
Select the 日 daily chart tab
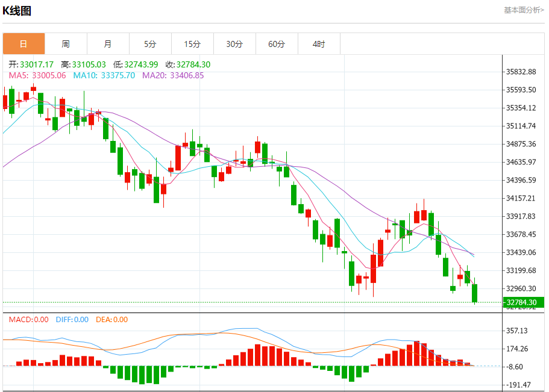(x=24, y=44)
